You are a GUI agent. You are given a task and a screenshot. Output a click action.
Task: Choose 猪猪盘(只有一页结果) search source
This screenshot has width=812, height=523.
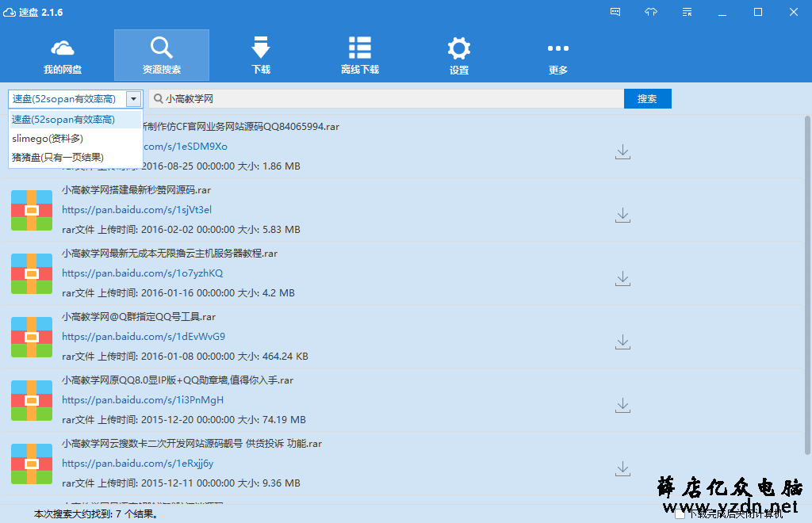click(x=75, y=157)
